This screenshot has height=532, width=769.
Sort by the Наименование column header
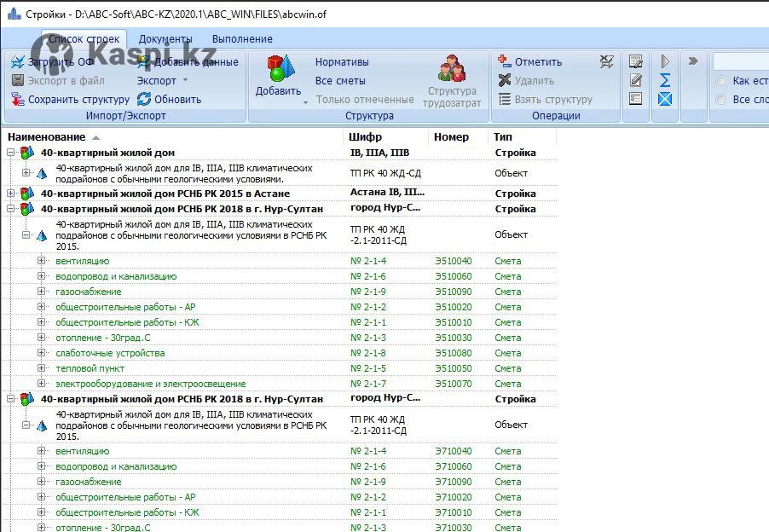47,137
